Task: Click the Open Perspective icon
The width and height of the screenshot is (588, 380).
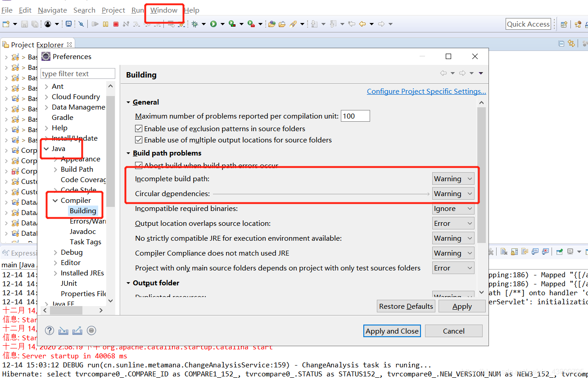Action: click(564, 24)
